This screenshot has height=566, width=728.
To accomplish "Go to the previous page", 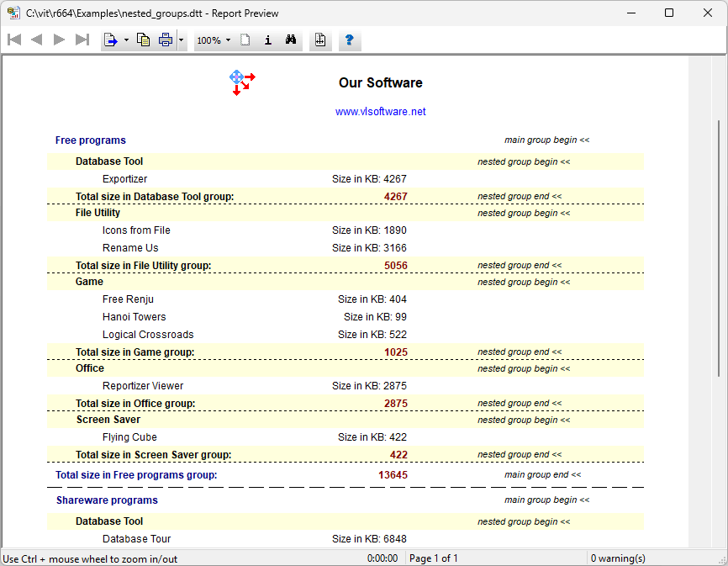I will click(x=36, y=40).
